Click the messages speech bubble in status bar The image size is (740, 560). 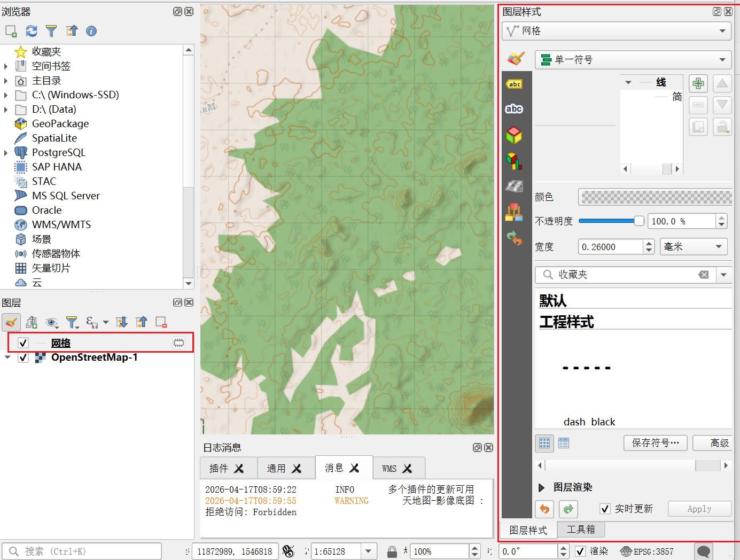tap(704, 551)
